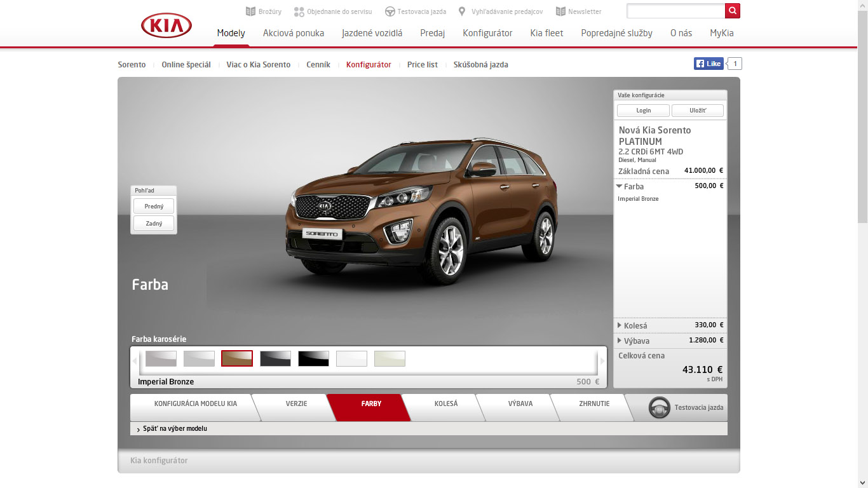Screen dimensions: 868x488
Task: Open the Brožúry brochure icon link
Action: 250,11
